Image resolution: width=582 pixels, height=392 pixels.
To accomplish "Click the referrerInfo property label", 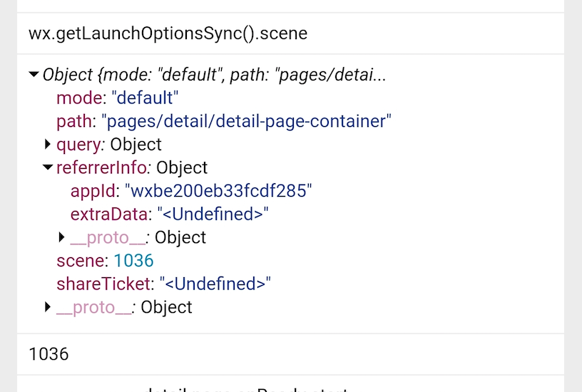I will pyautogui.click(x=102, y=168).
